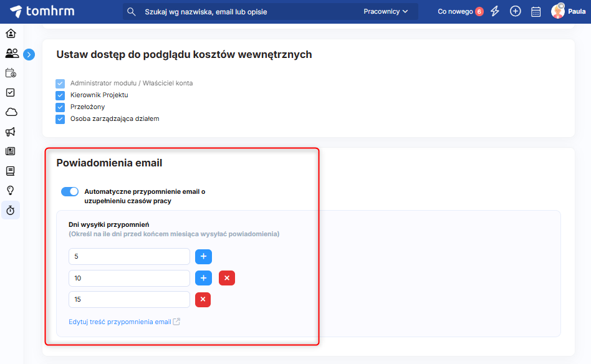Click the lightbulb icon in sidebar
Viewport: 591px width, 364px height.
pyautogui.click(x=11, y=190)
